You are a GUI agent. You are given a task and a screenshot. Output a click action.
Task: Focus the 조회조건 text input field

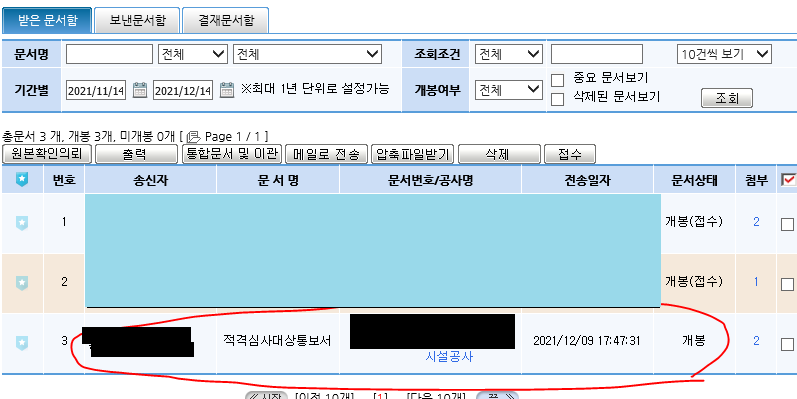pos(597,54)
